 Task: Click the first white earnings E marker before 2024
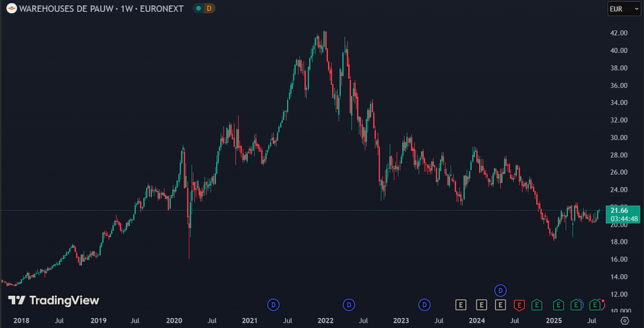click(x=461, y=305)
